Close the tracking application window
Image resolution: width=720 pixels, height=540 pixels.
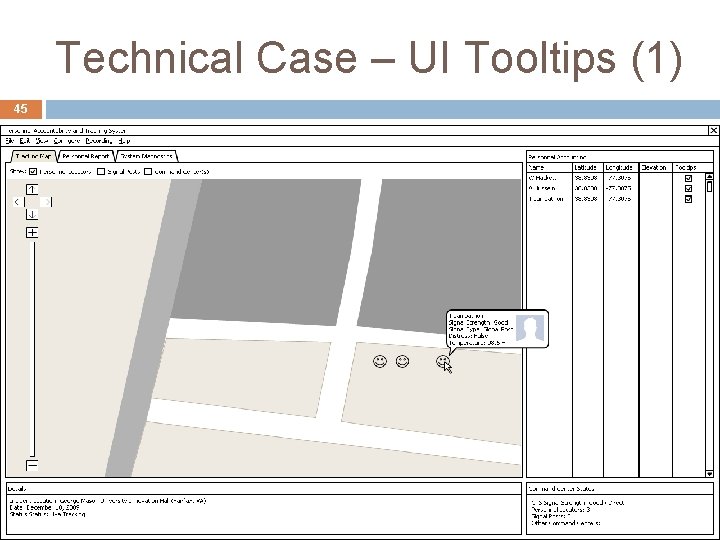714,130
